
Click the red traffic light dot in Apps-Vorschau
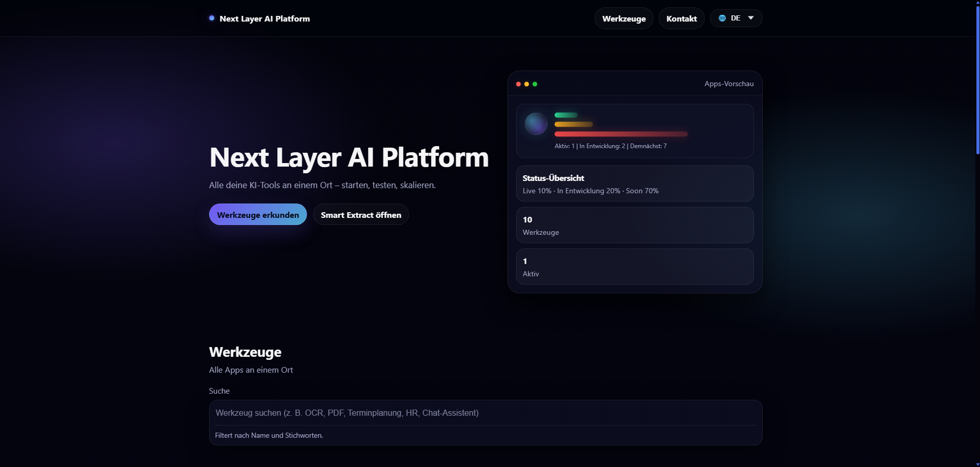(519, 84)
